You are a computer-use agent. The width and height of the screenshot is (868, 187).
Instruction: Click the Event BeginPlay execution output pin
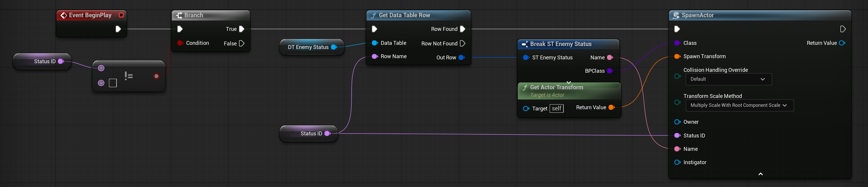point(118,29)
